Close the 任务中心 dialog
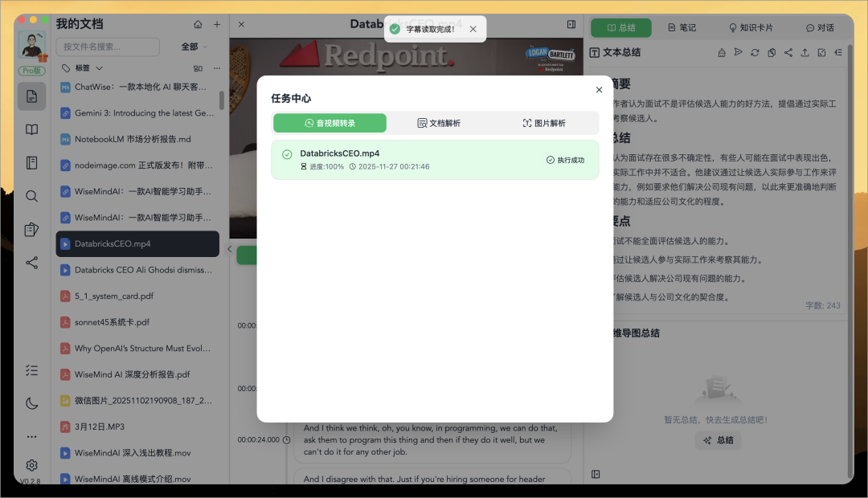Viewport: 868px width, 498px height. [599, 90]
